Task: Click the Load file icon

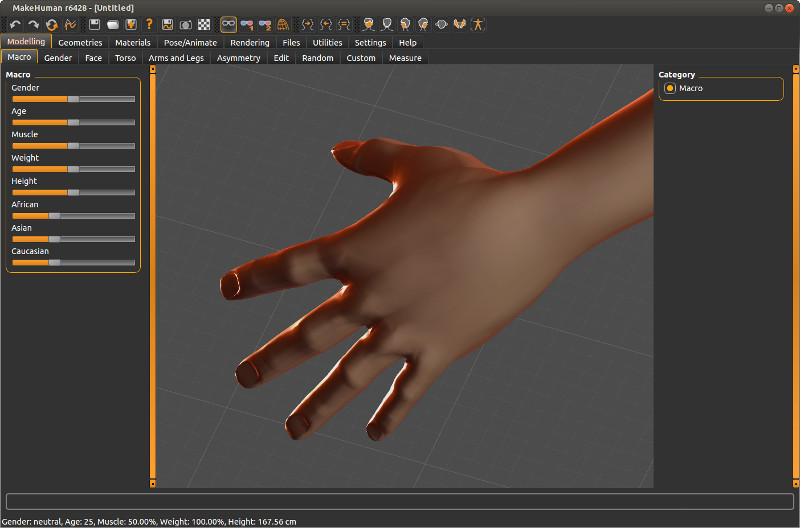Action: (x=113, y=24)
